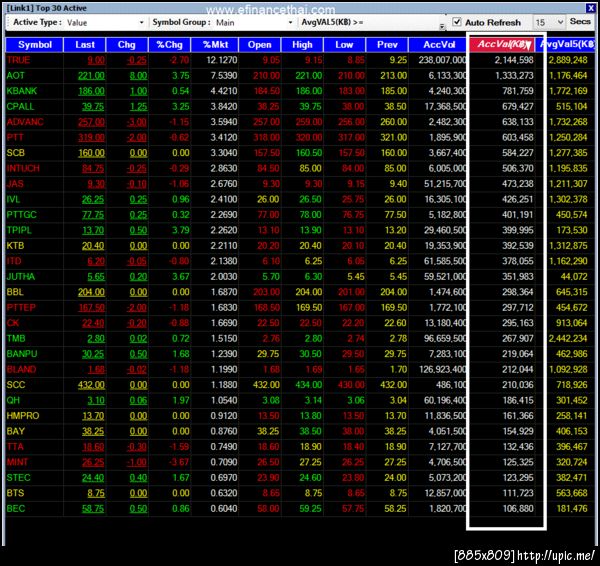The image size is (600, 566).
Task: Expand the small toolbar overflow arrow
Action: coord(442,26)
